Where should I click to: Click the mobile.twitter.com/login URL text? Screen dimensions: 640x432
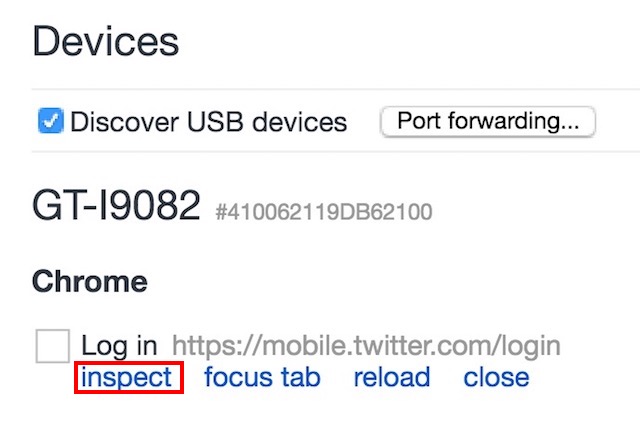click(366, 346)
